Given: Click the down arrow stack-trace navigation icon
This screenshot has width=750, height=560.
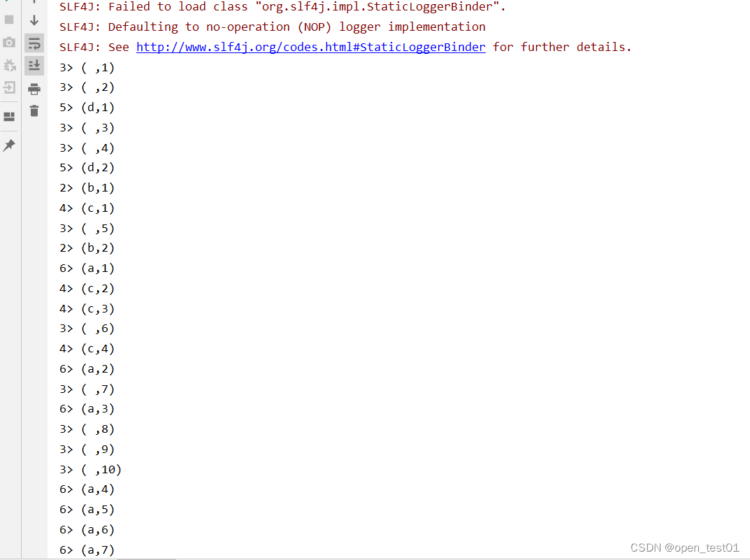Looking at the screenshot, I should point(34,20).
